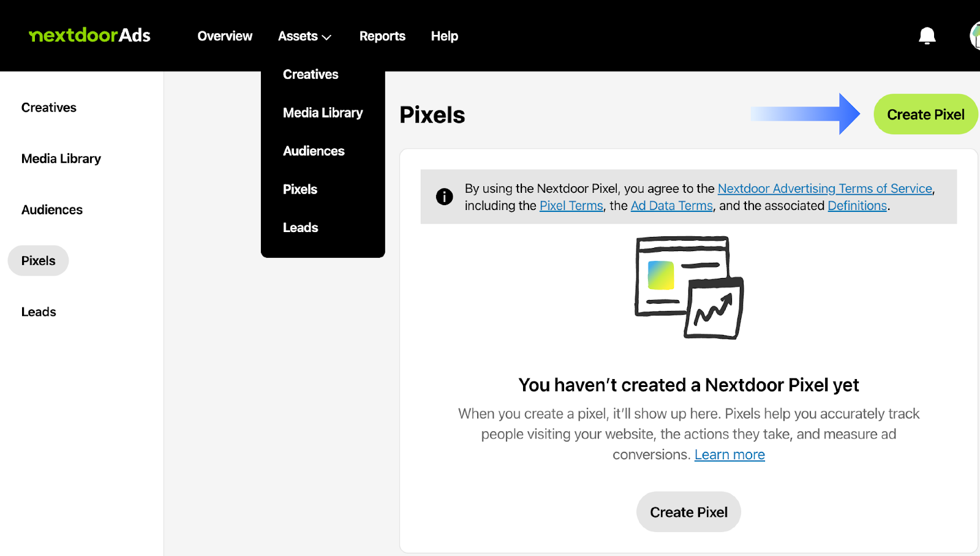Open the Help menu item
The height and width of the screenshot is (556, 980).
[x=444, y=36]
